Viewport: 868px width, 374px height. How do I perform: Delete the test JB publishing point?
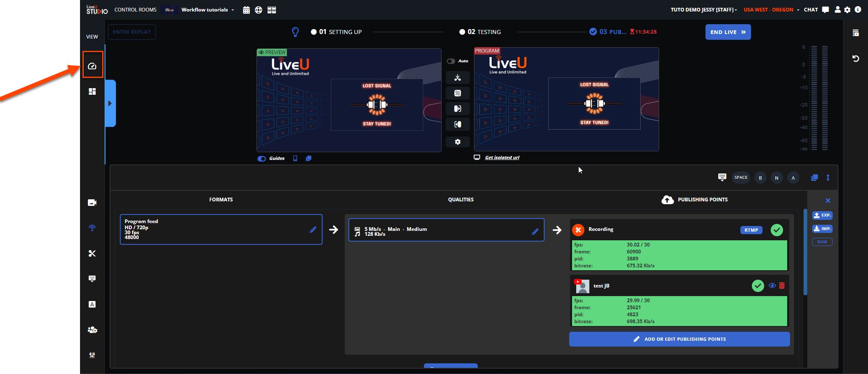[x=782, y=285]
